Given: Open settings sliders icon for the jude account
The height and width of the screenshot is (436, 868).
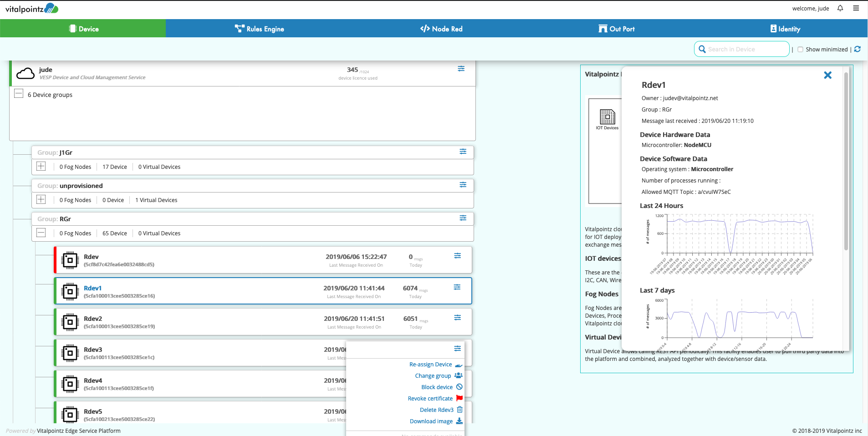Looking at the screenshot, I should point(461,69).
